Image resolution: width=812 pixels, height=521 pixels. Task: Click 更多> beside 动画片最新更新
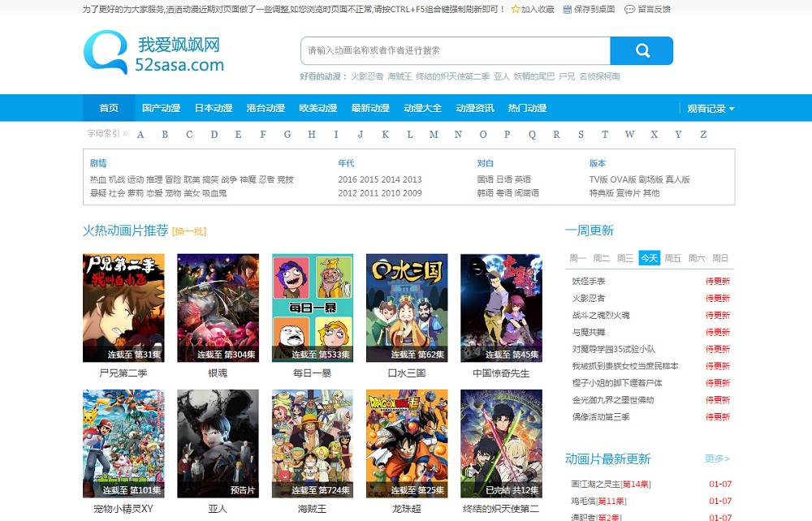(717, 459)
